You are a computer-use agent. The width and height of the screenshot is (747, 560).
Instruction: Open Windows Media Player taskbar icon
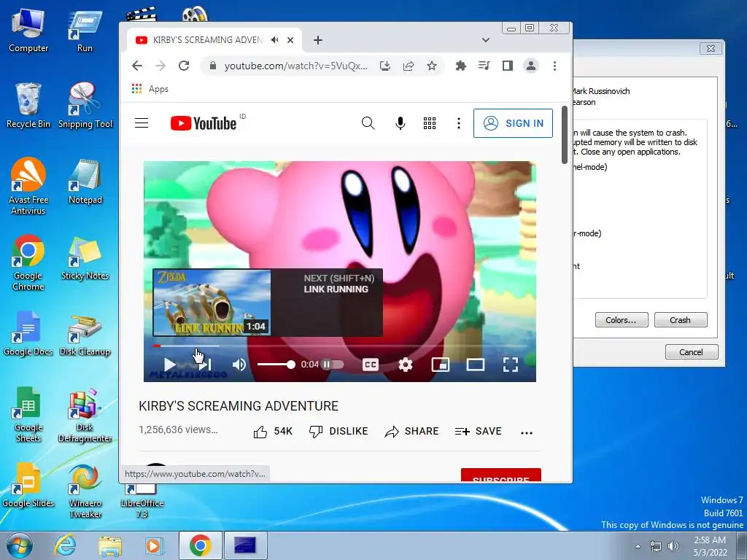coord(154,545)
